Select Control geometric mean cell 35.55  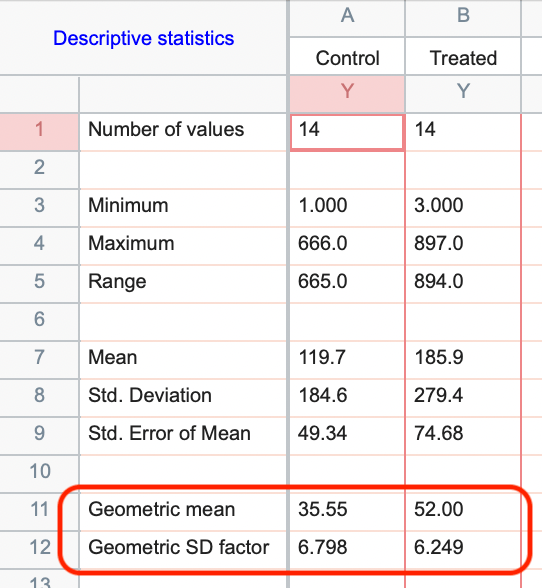pos(347,512)
